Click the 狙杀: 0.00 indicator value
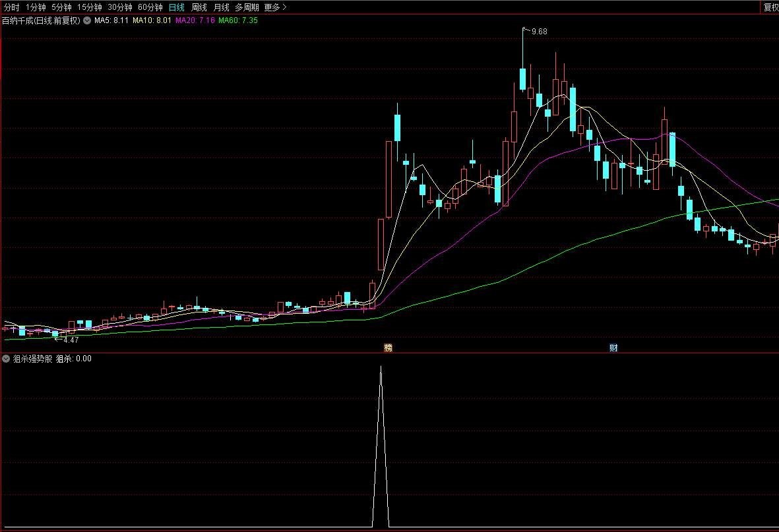 pos(73,359)
